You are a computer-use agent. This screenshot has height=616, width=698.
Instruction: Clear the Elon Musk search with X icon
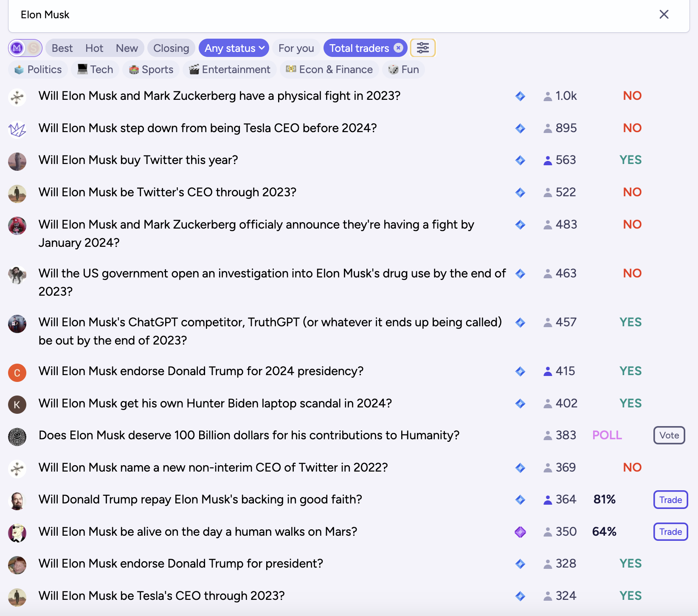(664, 14)
